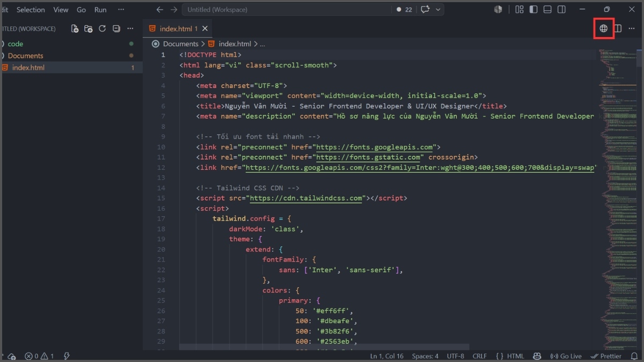Click Ln 1, Col 16 cursor position

point(386,356)
